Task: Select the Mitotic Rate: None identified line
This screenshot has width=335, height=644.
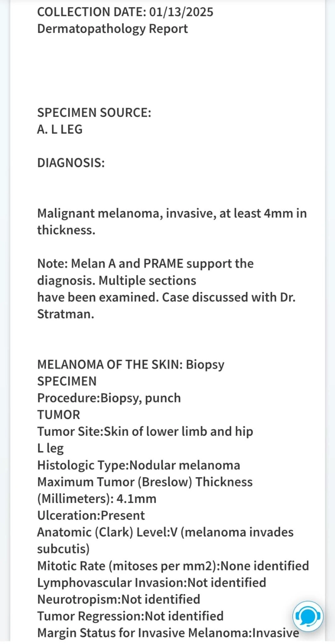Action: click(x=173, y=566)
